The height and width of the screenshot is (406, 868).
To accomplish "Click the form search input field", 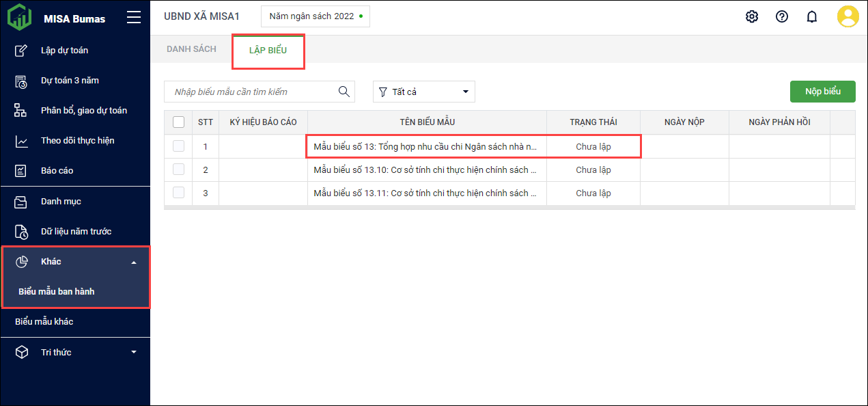I will 253,92.
